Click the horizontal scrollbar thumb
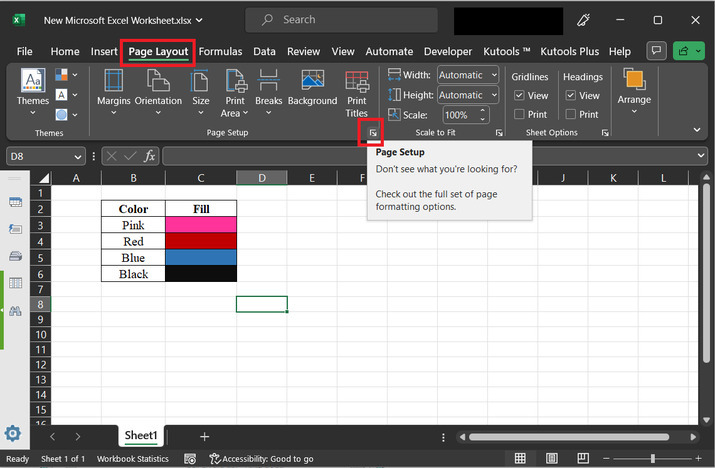Viewport: 715px width, 468px height. (x=569, y=437)
